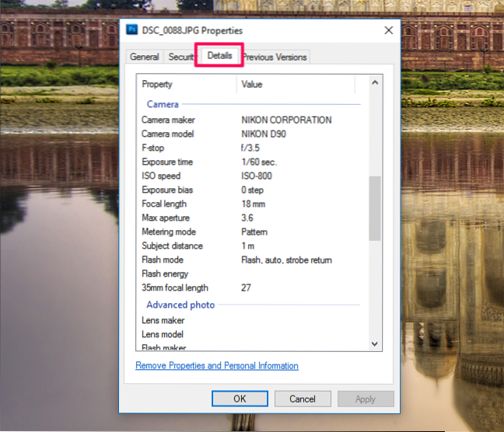Open the Security tab

(180, 57)
